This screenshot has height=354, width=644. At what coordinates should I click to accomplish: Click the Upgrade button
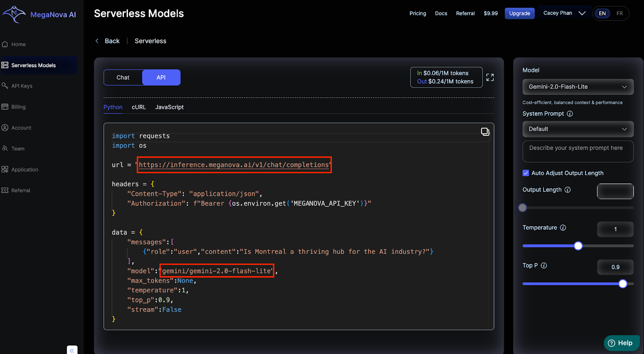[520, 13]
